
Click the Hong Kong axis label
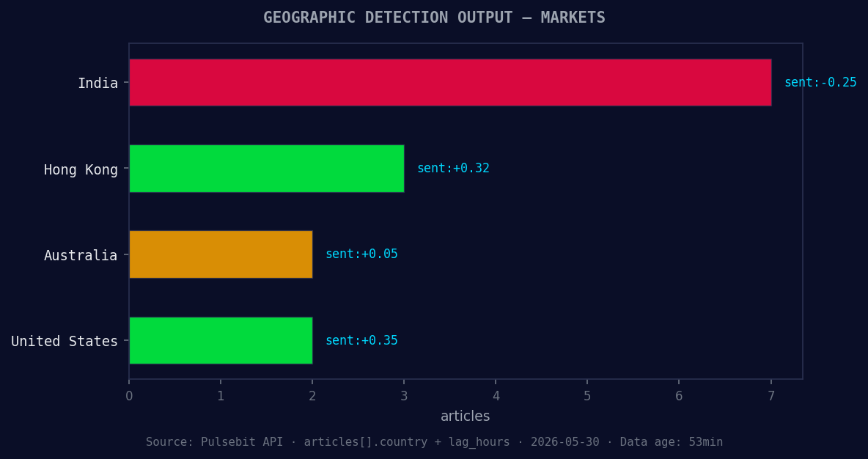[x=81, y=169]
